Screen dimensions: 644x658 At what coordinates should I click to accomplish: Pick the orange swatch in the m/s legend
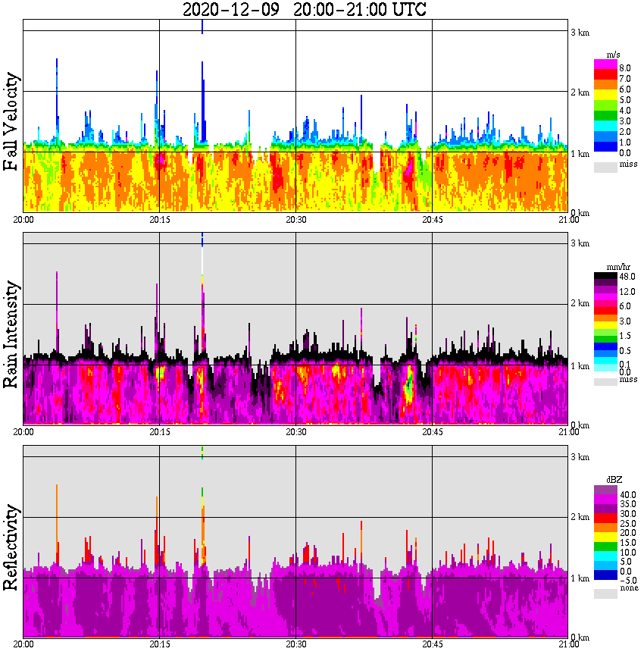[x=605, y=84]
